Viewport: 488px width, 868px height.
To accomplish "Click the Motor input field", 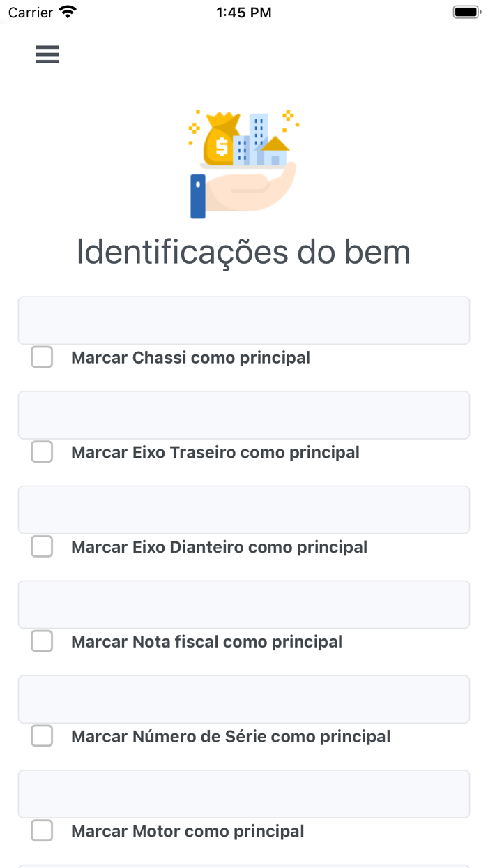I will [x=243, y=793].
